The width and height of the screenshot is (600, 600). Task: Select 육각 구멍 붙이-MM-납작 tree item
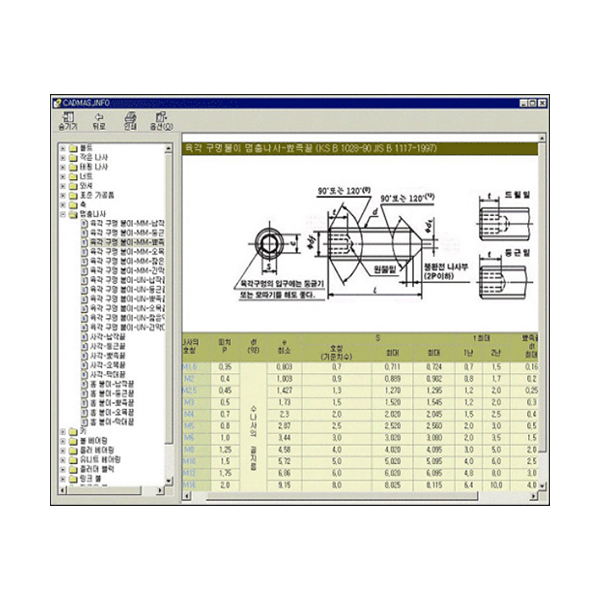pyautogui.click(x=126, y=223)
